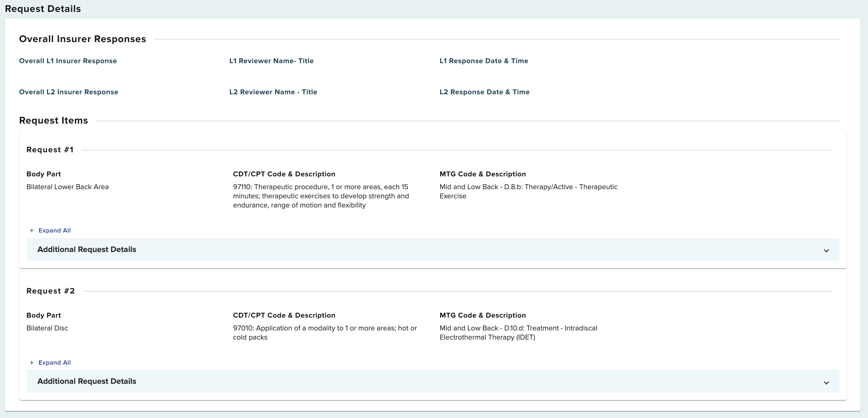This screenshot has width=868, height=418.
Task: Click Overall L2 Insurer Response label
Action: click(x=68, y=92)
